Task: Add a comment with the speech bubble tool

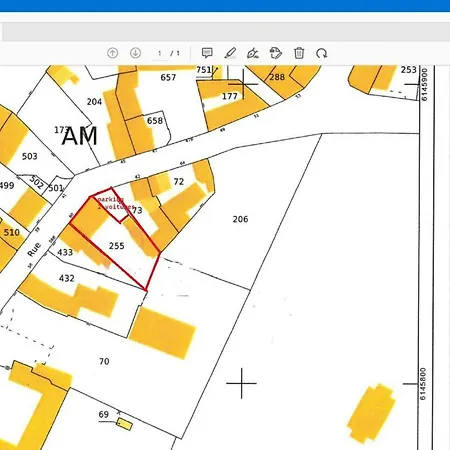Action: coord(207,53)
